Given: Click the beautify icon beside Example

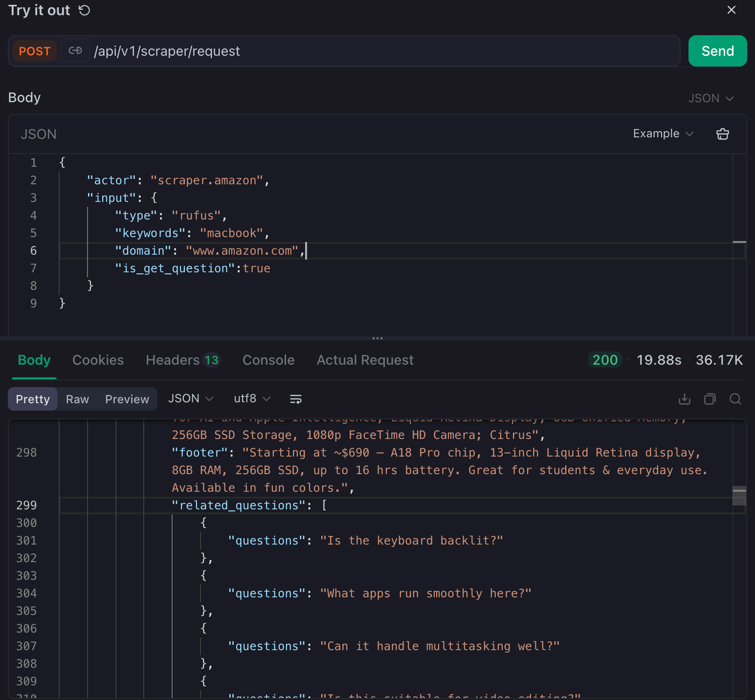Looking at the screenshot, I should pos(722,133).
